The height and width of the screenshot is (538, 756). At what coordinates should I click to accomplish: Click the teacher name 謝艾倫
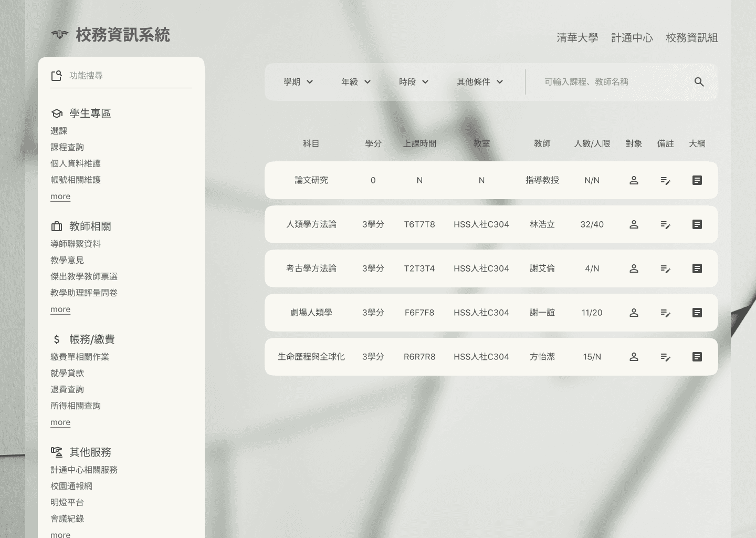[542, 268]
